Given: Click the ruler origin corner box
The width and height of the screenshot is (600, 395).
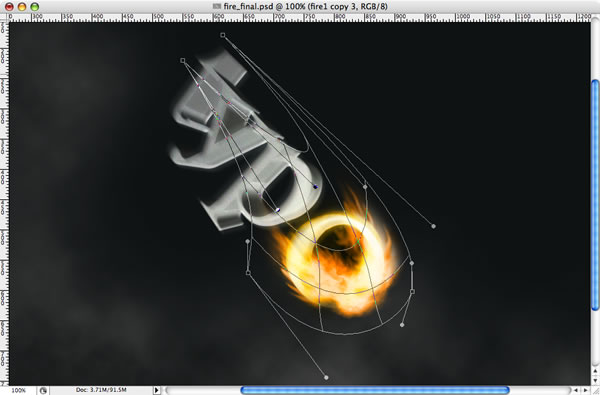Looking at the screenshot, I should coord(4,17).
